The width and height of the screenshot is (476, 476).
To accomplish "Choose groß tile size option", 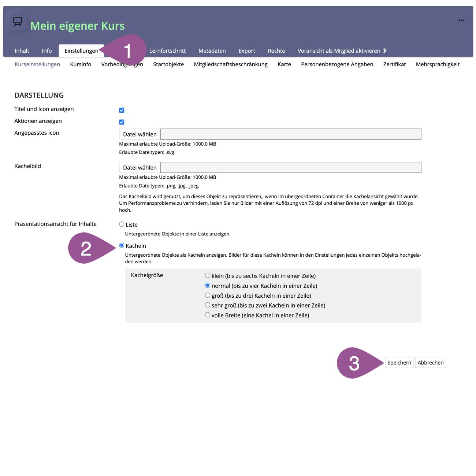I will [208, 295].
